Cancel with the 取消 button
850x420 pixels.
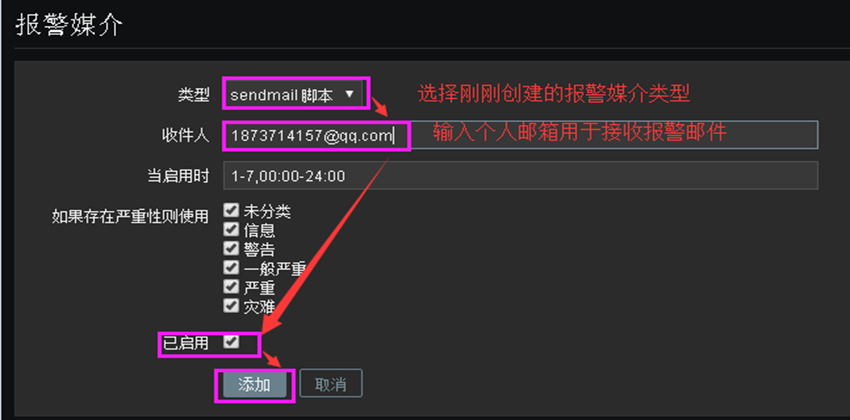pyautogui.click(x=331, y=384)
